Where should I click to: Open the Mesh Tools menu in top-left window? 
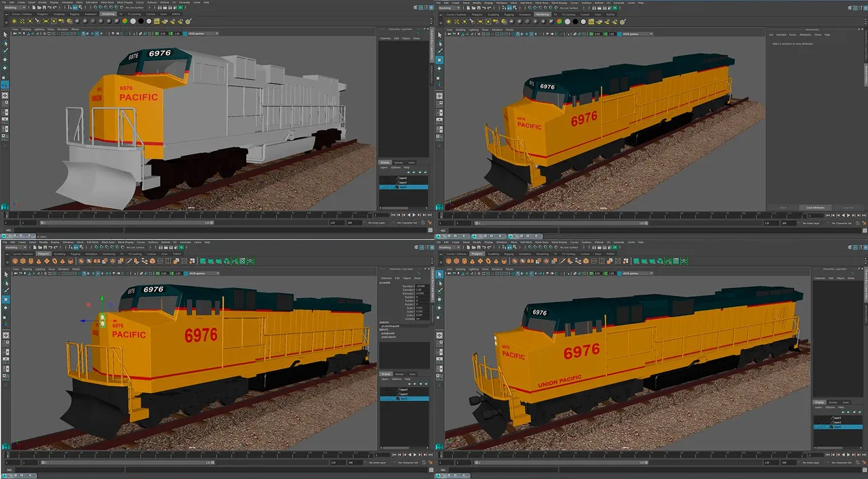[x=107, y=3]
